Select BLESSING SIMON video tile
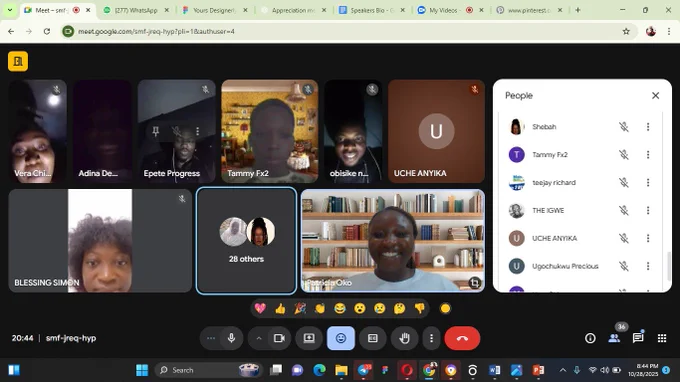 [100, 241]
